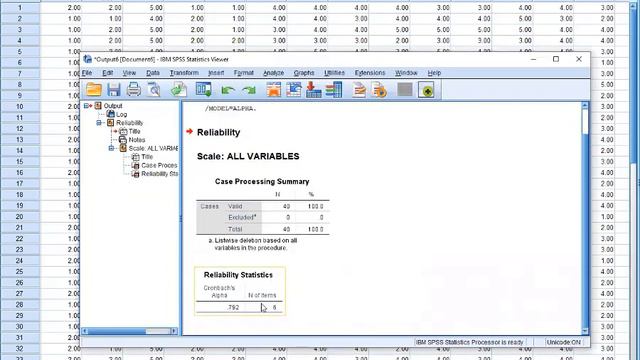
Task: Click the Notes icon in the outline
Action: (x=123, y=140)
